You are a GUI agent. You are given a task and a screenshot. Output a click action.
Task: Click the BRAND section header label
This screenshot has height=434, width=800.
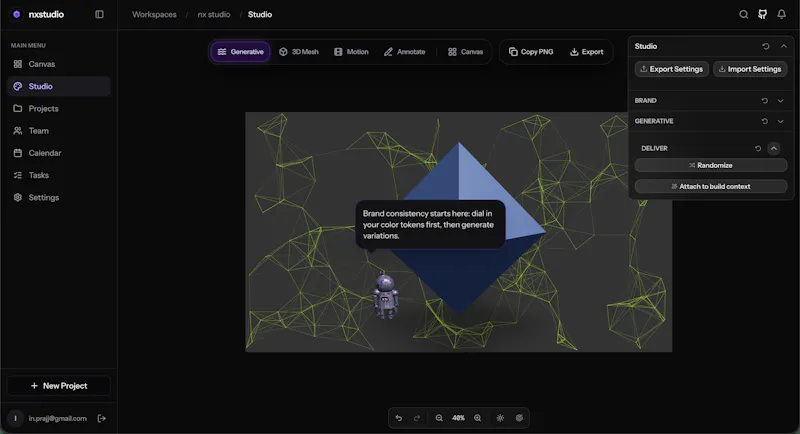point(645,100)
